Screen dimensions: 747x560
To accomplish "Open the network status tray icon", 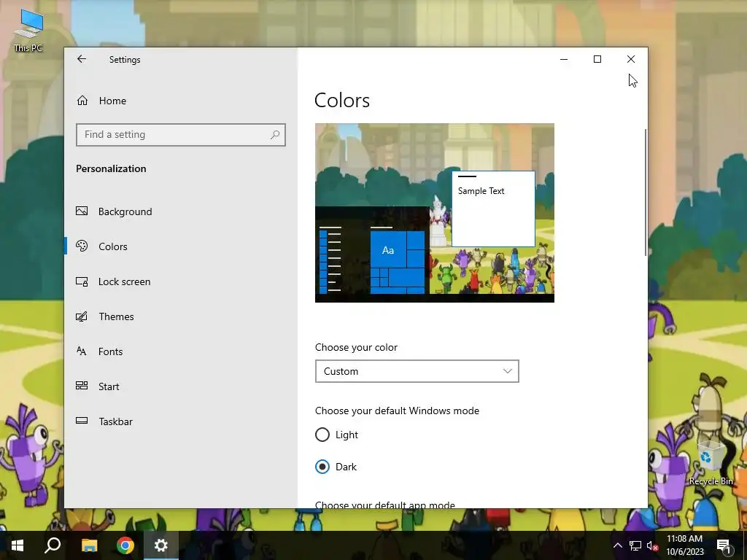I will [x=635, y=545].
